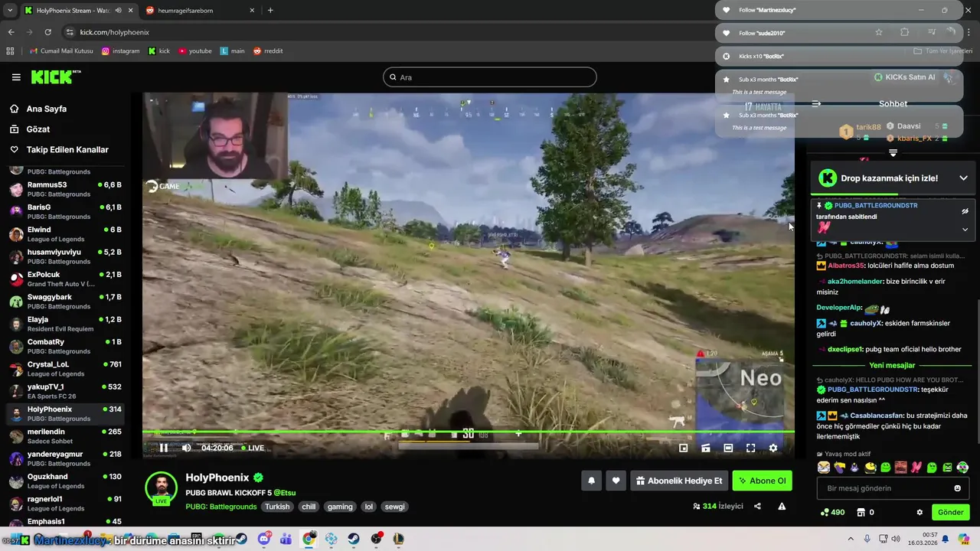Open Discord from the taskbar

[x=264, y=539]
